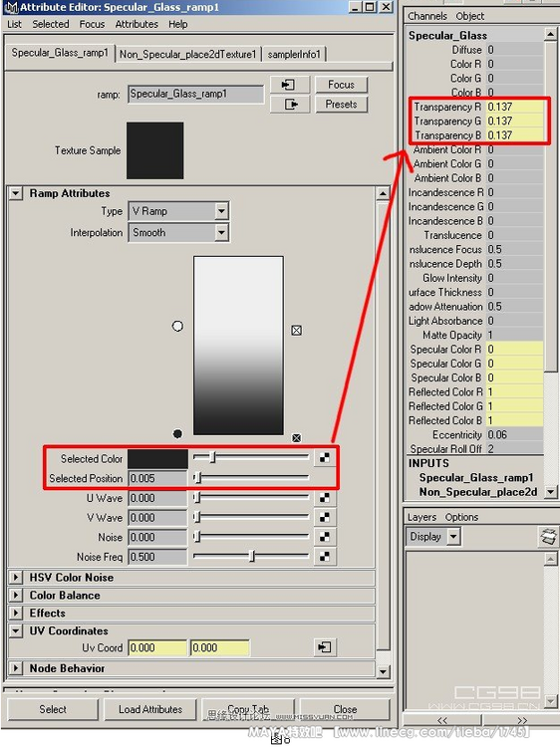Open the Channels menu in Channel Box
The height and width of the screenshot is (747, 560).
point(427,16)
